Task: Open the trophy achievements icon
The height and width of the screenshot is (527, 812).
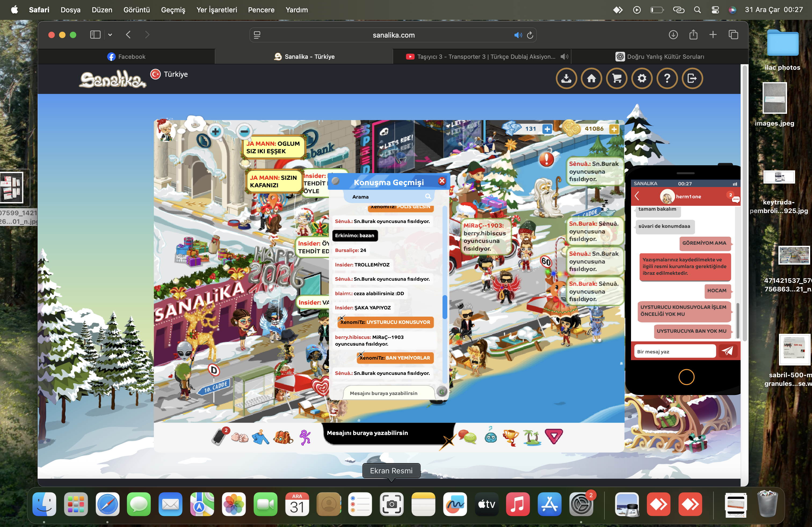Action: tap(511, 437)
